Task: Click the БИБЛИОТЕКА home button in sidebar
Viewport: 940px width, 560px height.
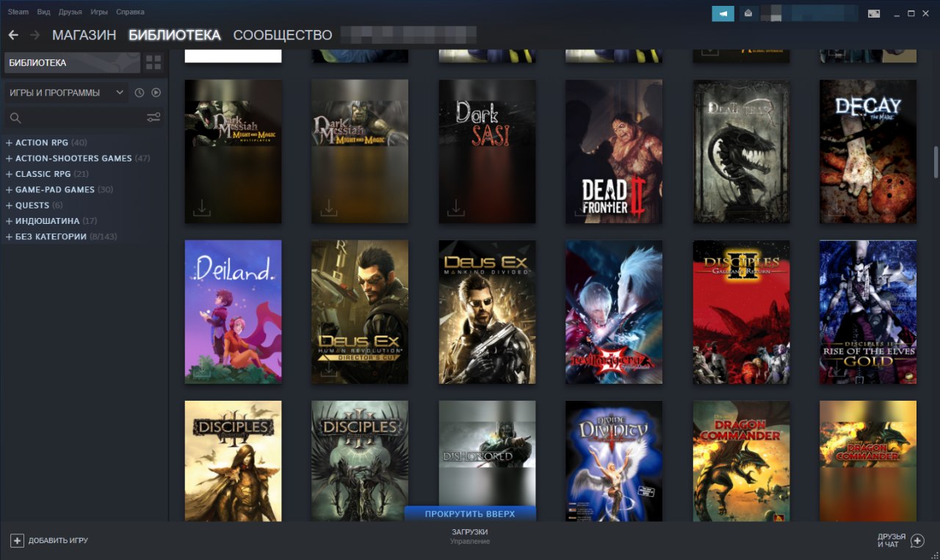Action: 72,62
